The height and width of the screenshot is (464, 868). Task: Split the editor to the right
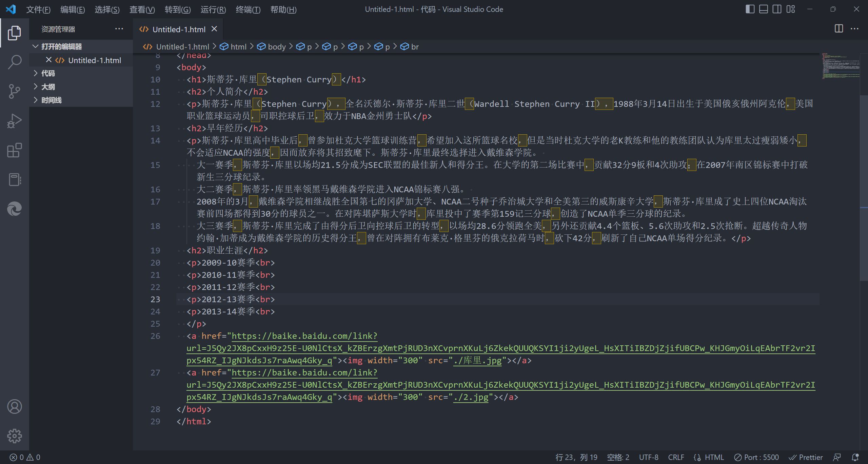[x=839, y=29]
